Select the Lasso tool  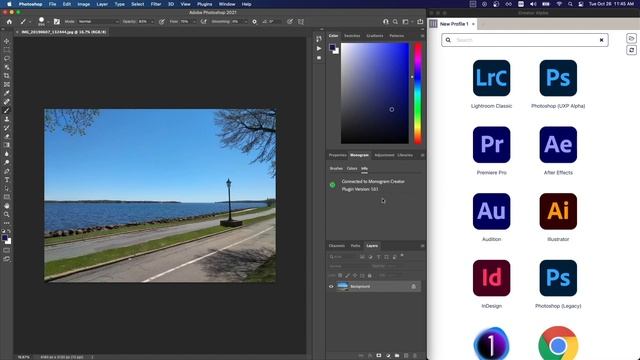point(7,58)
